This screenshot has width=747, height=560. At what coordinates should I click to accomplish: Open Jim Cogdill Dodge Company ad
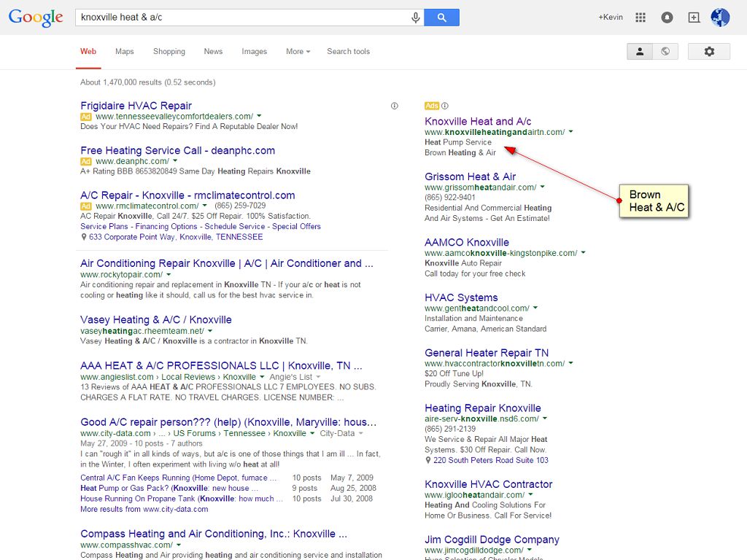coord(492,540)
